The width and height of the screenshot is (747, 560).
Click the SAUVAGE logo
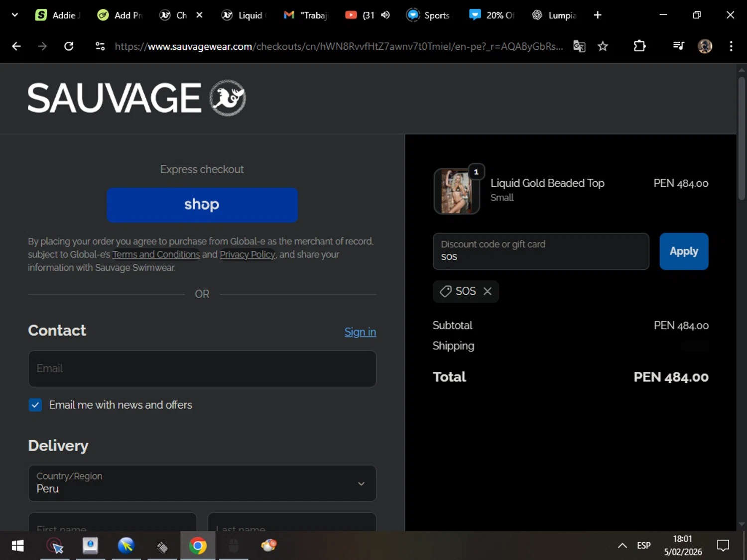pos(114,98)
